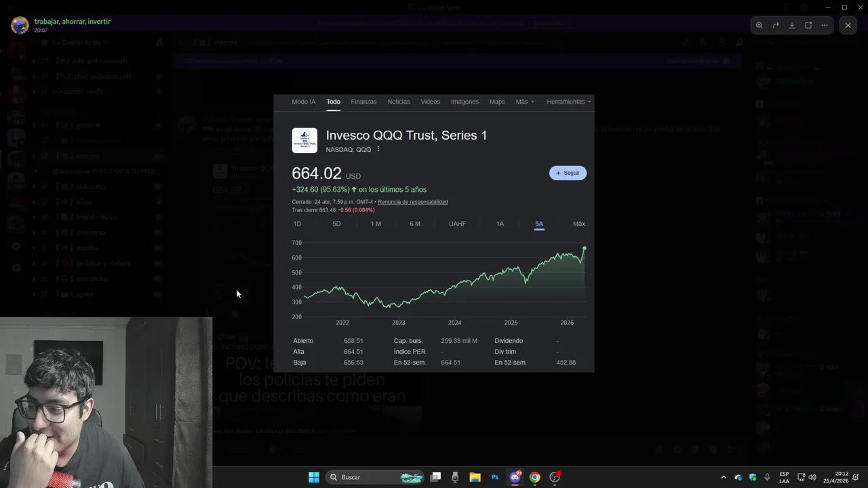Image resolution: width=868 pixels, height=488 pixels.
Task: Select the 5D chart range
Action: pos(336,224)
